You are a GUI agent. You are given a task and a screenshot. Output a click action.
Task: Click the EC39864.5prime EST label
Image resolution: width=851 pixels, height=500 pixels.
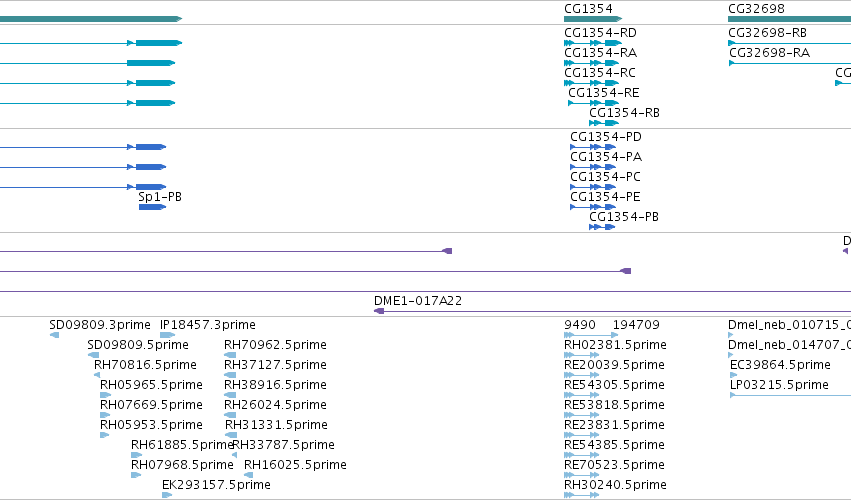tap(780, 365)
